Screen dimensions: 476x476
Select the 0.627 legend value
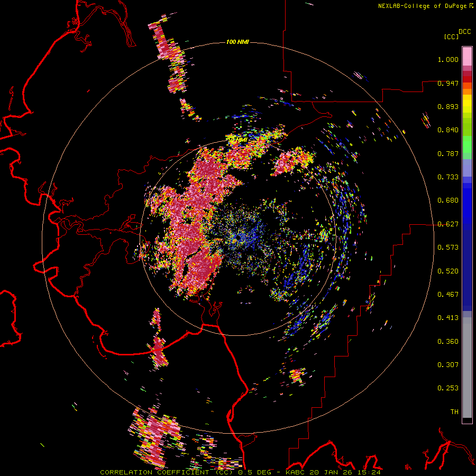click(x=448, y=224)
